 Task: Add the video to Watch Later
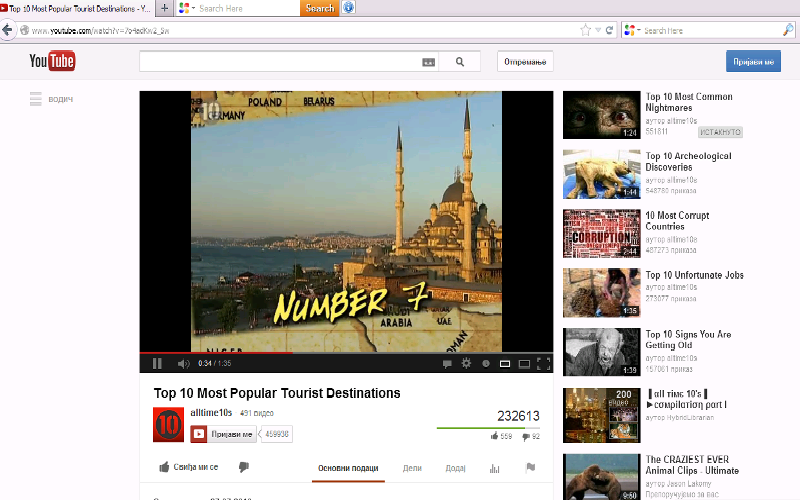(485, 363)
